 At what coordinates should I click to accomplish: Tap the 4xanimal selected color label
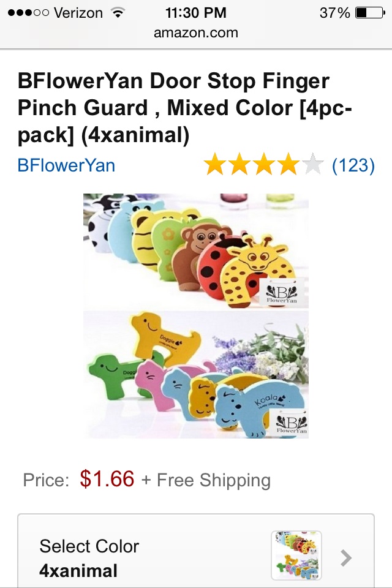tap(78, 571)
